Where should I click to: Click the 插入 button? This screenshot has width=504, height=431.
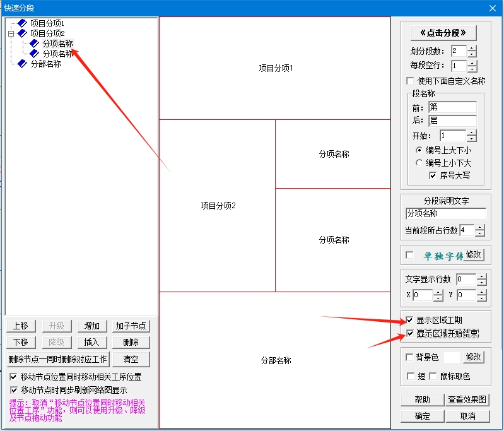[92, 342]
